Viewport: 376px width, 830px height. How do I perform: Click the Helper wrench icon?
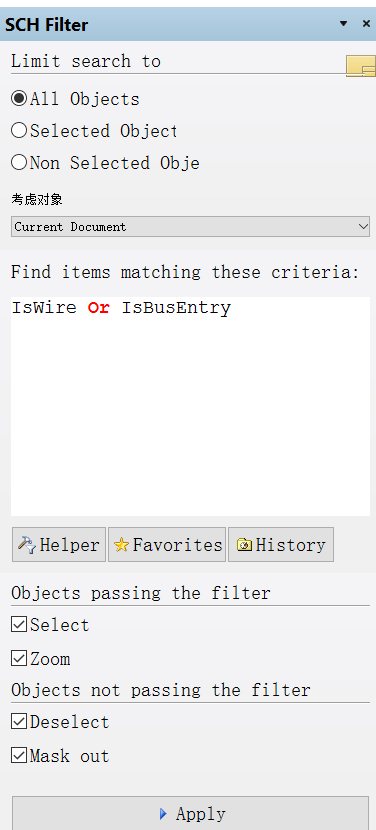[x=26, y=544]
